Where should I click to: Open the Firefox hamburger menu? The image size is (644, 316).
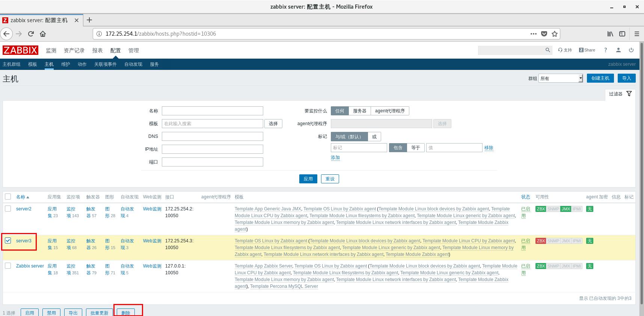636,34
